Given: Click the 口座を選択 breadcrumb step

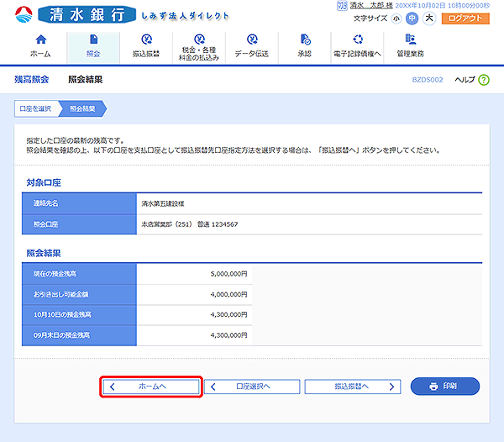Looking at the screenshot, I should 35,108.
